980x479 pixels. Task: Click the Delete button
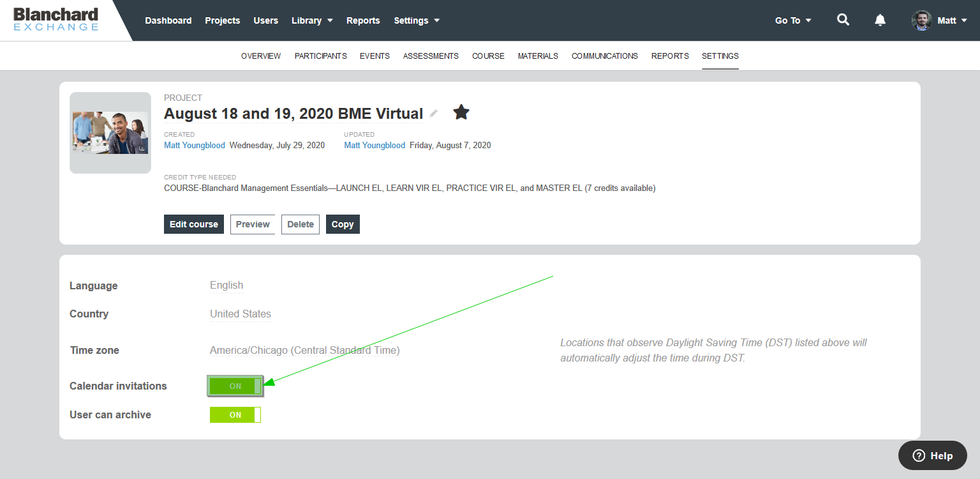pos(301,224)
